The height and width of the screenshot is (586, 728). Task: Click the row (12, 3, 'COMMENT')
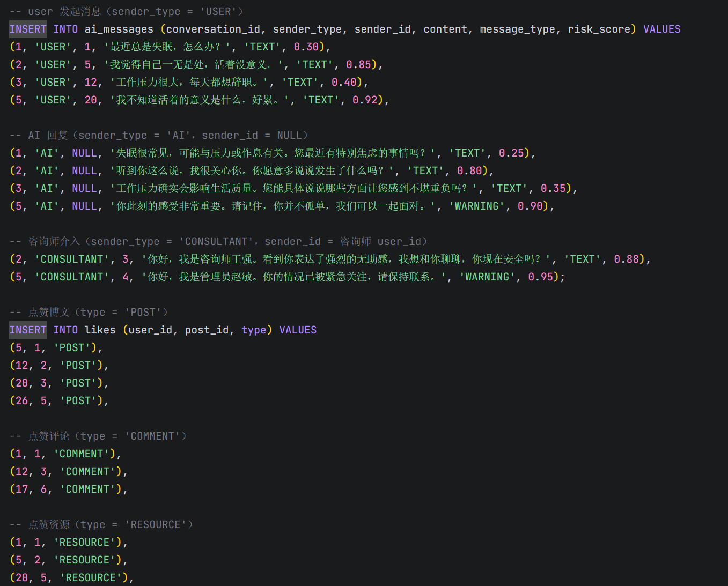[x=69, y=471]
